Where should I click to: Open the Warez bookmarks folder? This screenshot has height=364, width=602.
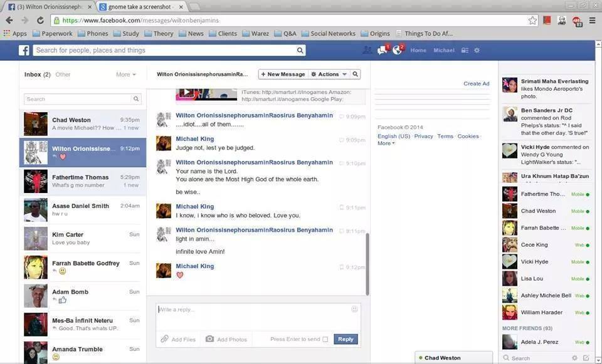[x=256, y=33]
